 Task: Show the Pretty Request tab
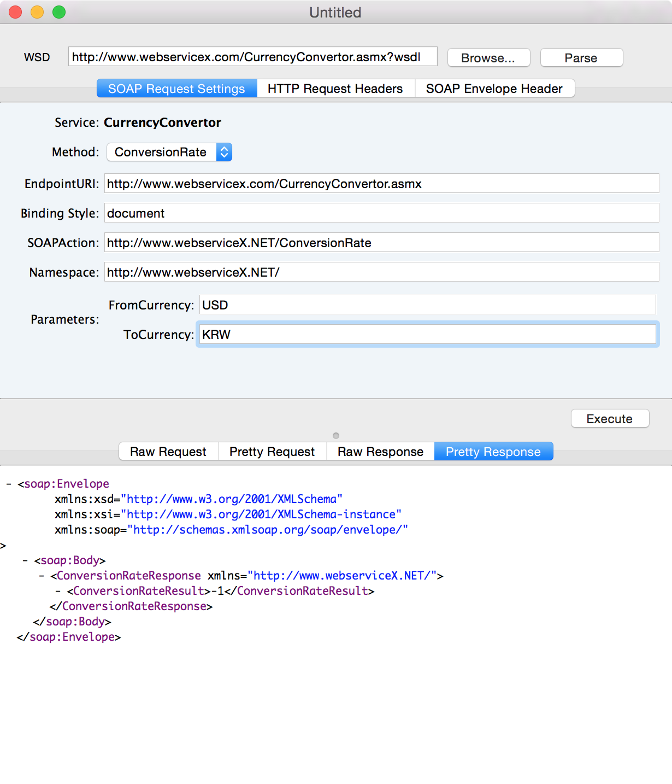coord(272,452)
